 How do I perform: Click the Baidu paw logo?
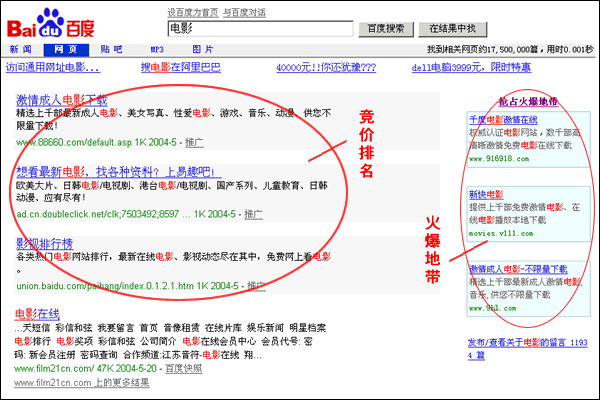coord(50,23)
